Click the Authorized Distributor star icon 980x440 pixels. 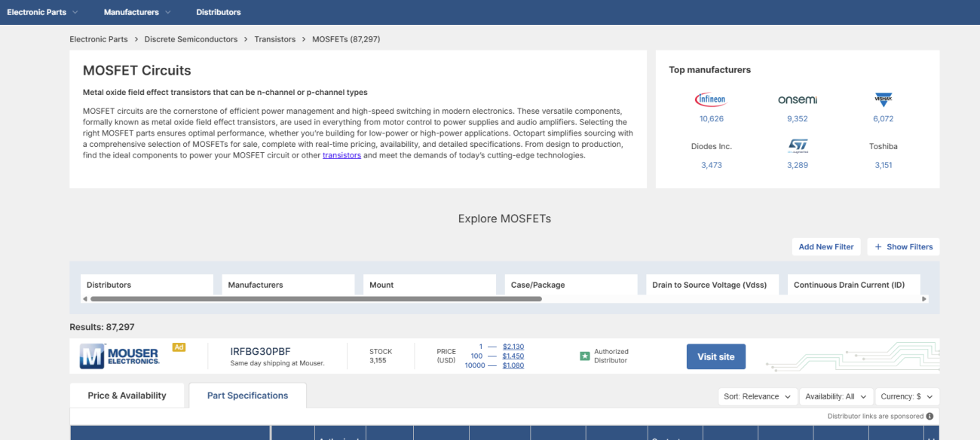[584, 356]
